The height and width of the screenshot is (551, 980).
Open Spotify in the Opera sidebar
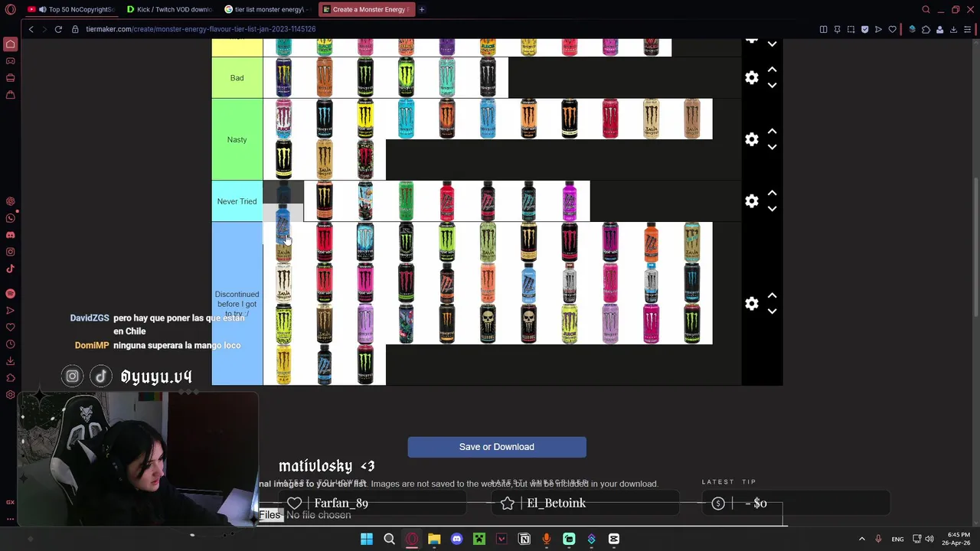(x=10, y=293)
